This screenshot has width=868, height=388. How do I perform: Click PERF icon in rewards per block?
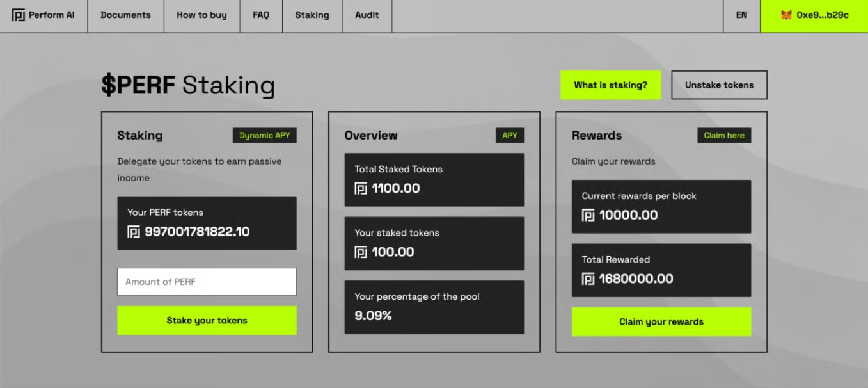pos(588,215)
